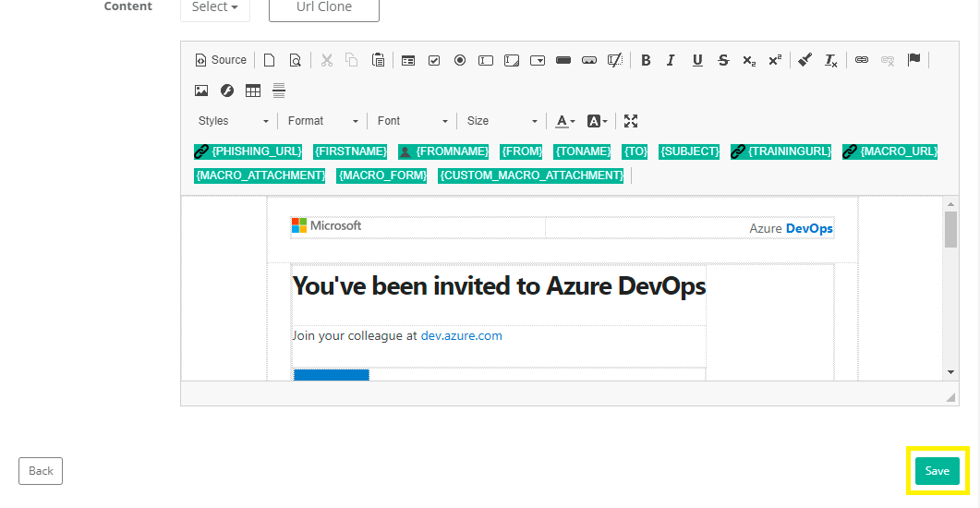Toggle Underline formatting
This screenshot has height=508, width=980.
tap(696, 60)
